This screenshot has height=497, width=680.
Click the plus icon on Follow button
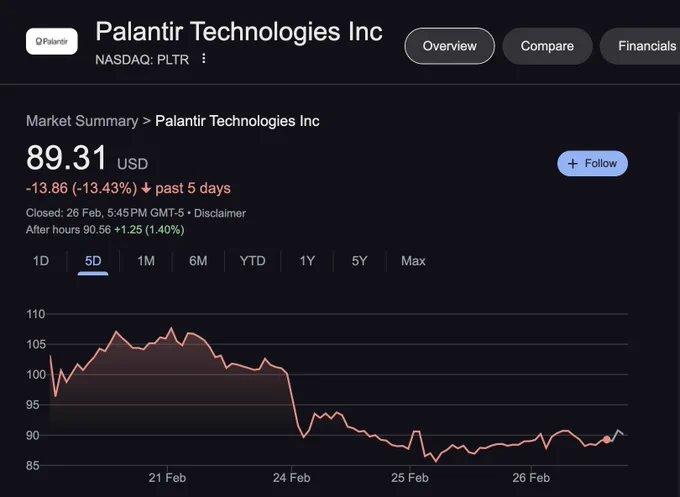point(572,163)
